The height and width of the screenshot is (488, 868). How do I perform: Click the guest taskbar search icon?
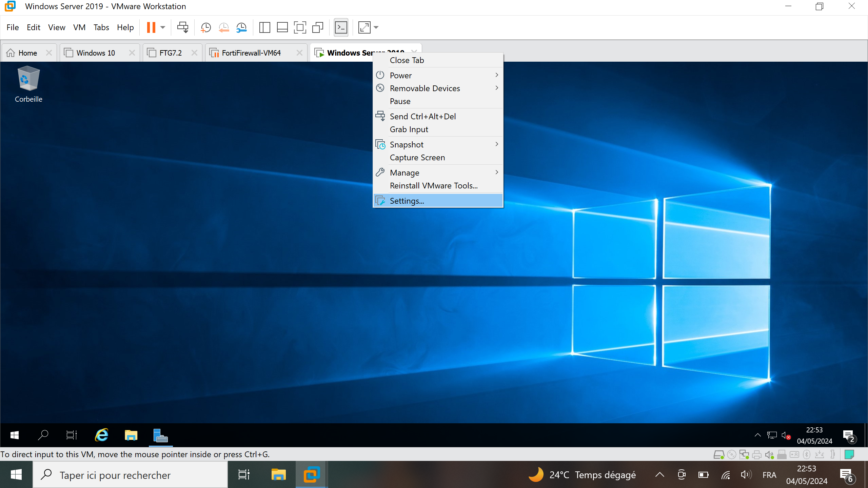[x=43, y=435]
